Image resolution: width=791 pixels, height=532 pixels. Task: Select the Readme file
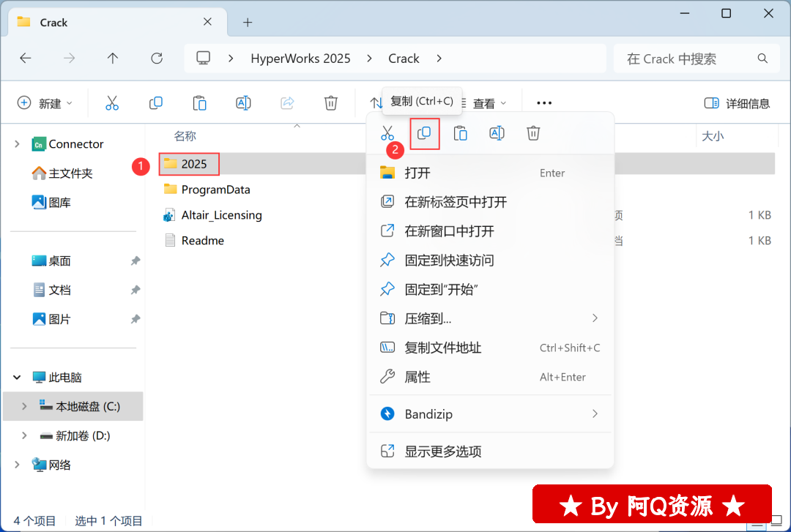pos(195,241)
